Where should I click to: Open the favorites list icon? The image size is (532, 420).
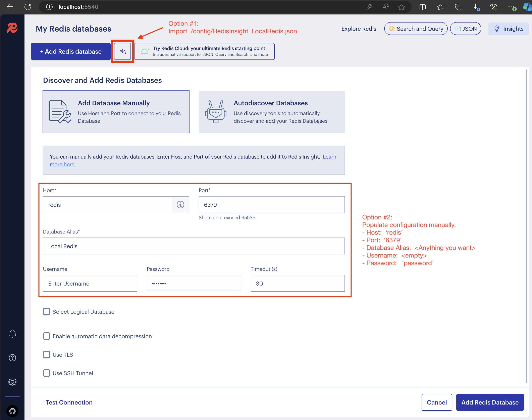[440, 7]
